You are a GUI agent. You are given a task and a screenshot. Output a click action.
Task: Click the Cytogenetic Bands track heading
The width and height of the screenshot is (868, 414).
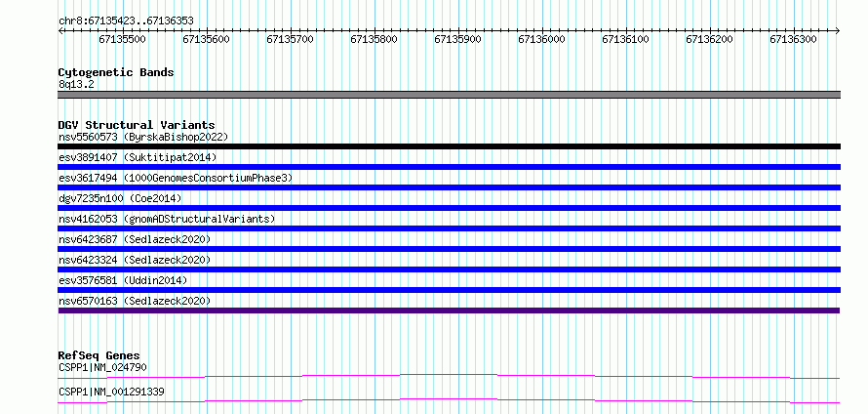coord(116,72)
